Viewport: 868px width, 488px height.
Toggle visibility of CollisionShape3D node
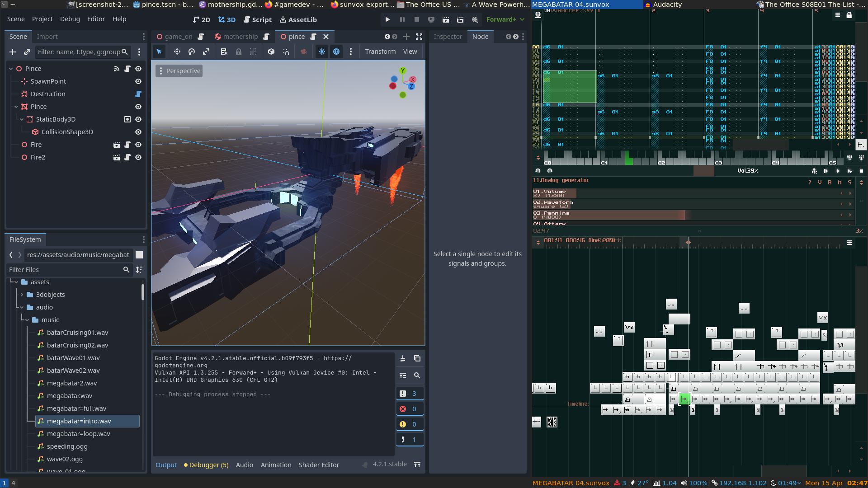(138, 132)
